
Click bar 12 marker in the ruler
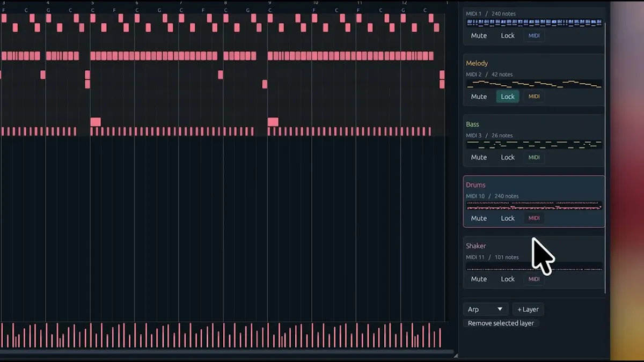point(404,3)
